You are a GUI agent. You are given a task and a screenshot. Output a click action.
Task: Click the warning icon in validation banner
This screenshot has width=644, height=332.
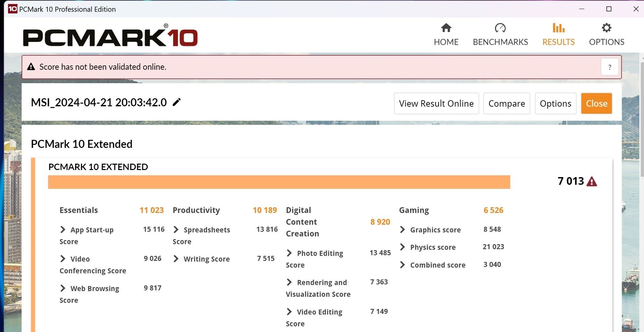[x=31, y=67]
